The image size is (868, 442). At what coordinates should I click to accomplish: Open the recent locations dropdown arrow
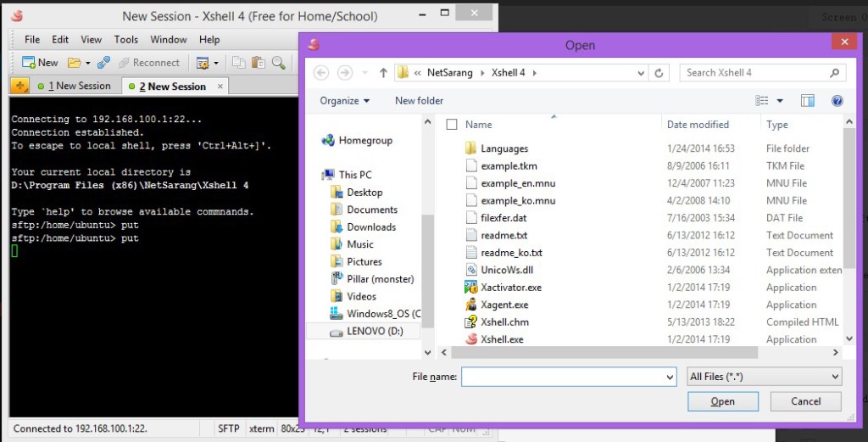click(364, 73)
